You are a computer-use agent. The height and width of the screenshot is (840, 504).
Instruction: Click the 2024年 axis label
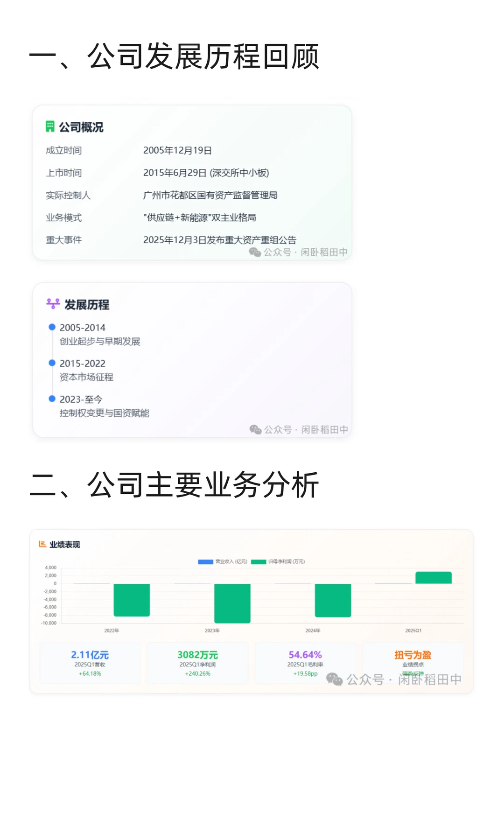313,630
